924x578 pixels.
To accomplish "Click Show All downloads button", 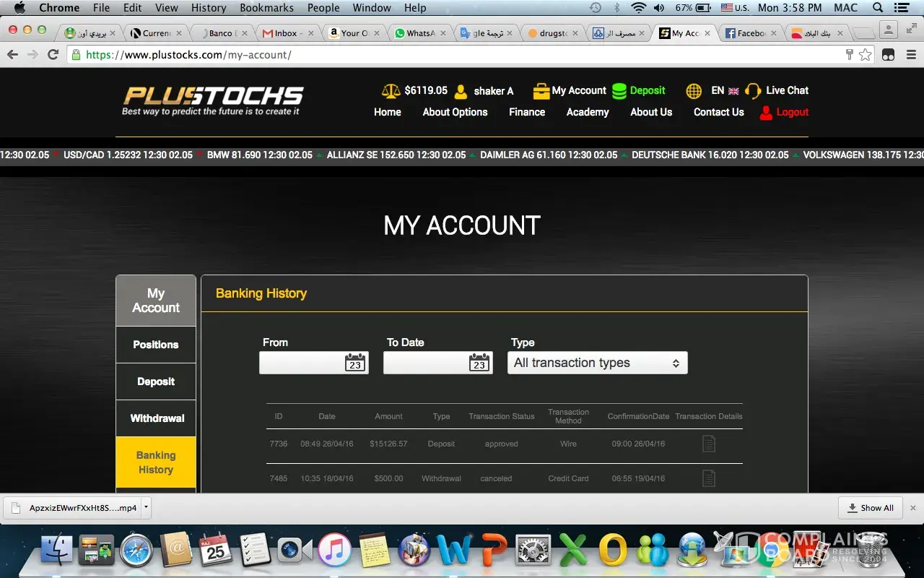I will click(x=871, y=508).
